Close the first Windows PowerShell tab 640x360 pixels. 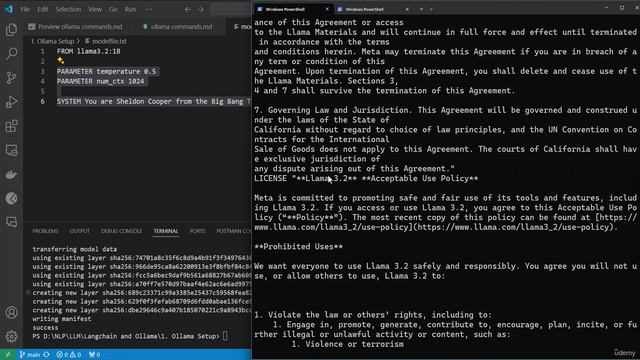pos(327,9)
